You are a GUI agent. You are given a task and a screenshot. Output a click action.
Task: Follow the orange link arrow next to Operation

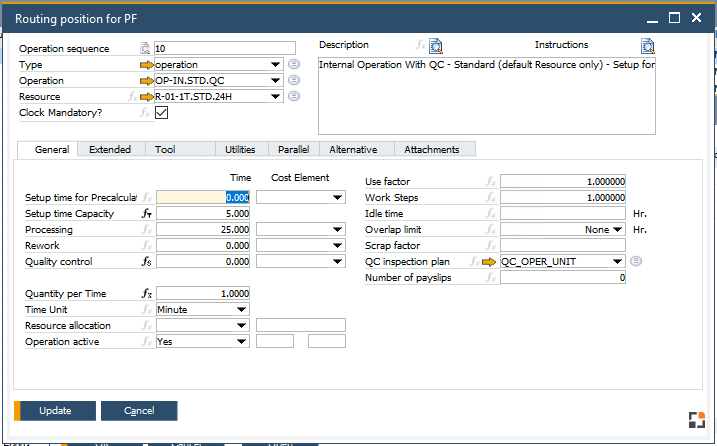point(147,81)
